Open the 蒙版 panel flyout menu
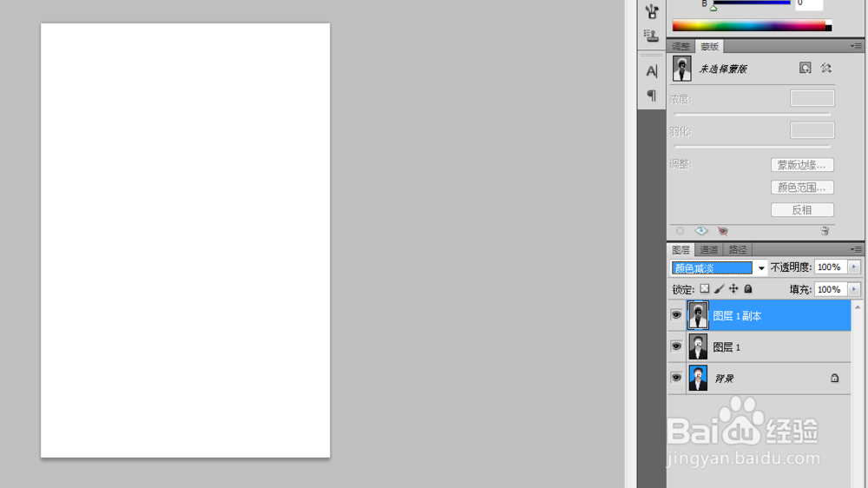This screenshot has width=868, height=488. tap(856, 46)
